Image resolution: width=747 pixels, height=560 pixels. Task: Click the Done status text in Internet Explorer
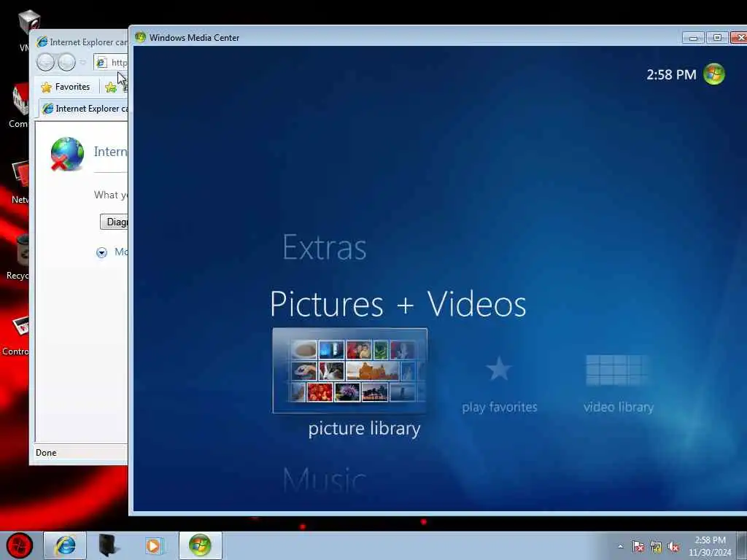(46, 452)
